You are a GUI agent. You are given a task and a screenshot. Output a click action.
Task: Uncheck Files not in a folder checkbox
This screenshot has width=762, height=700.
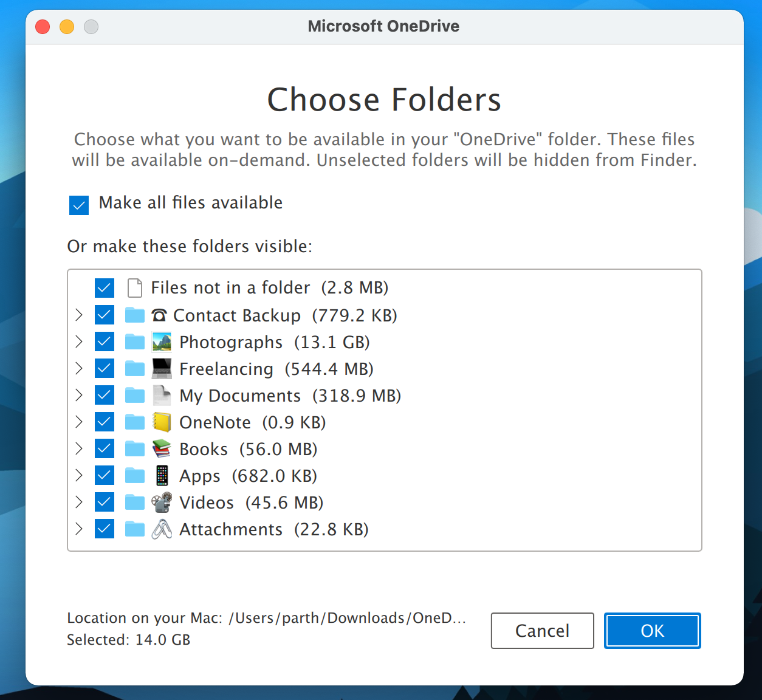coord(105,288)
